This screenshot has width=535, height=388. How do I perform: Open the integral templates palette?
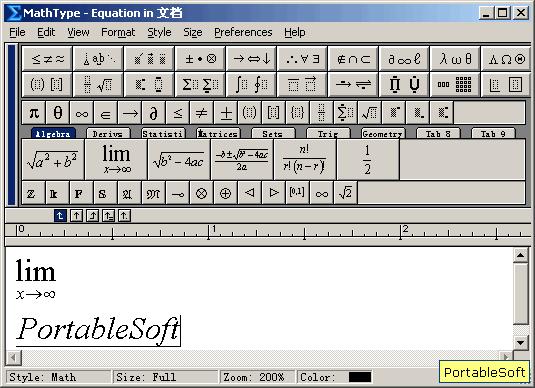pyautogui.click(x=251, y=85)
